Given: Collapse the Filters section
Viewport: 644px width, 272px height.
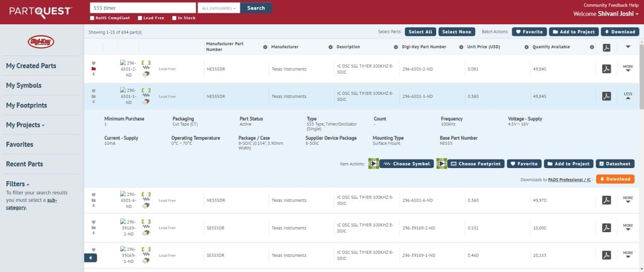Looking at the screenshot, I should pos(18,184).
